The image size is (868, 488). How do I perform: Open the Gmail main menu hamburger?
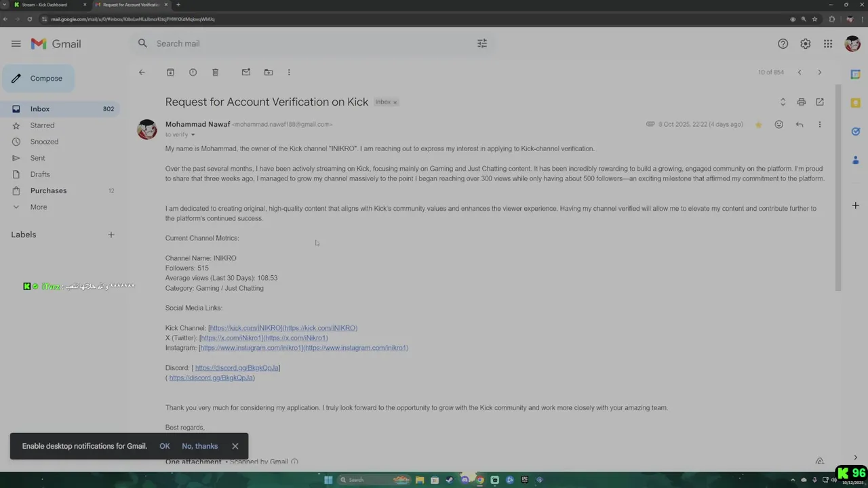pyautogui.click(x=16, y=43)
